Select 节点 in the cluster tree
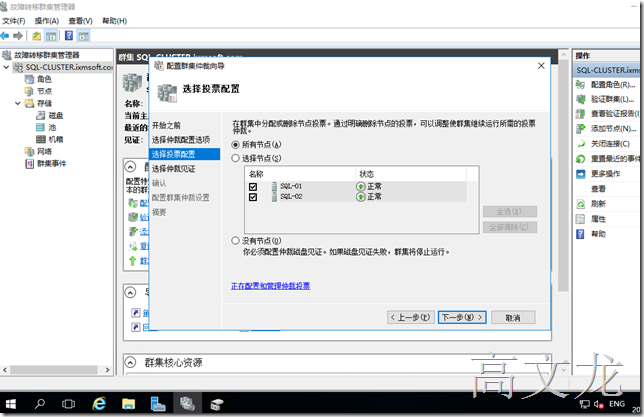 (44, 91)
